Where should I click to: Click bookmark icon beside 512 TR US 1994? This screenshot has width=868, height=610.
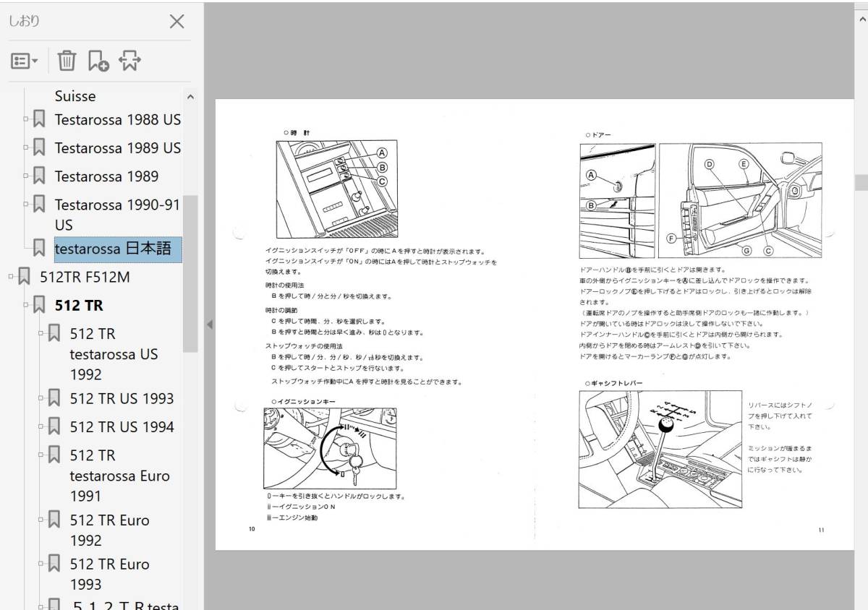point(54,426)
